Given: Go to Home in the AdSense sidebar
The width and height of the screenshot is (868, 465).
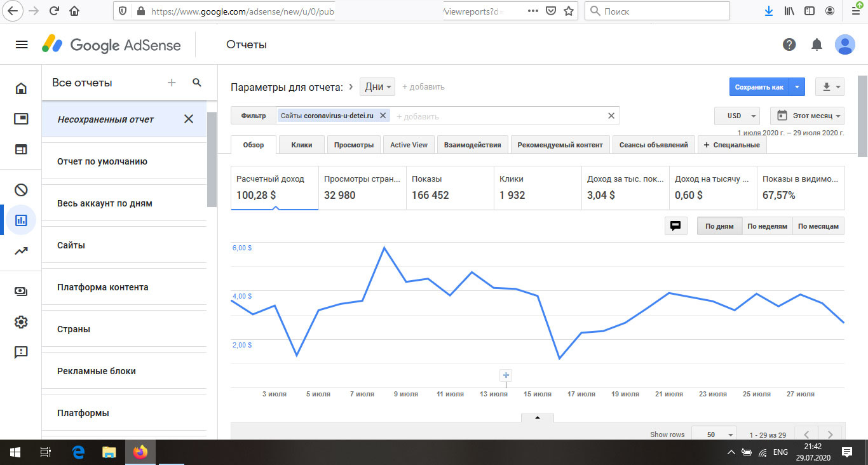Looking at the screenshot, I should pyautogui.click(x=21, y=88).
